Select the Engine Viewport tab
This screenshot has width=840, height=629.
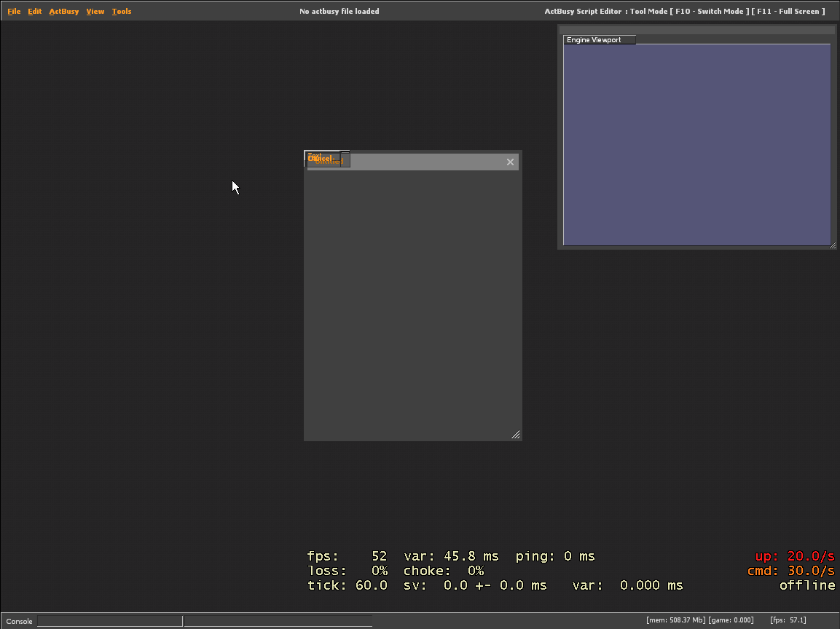tap(598, 39)
